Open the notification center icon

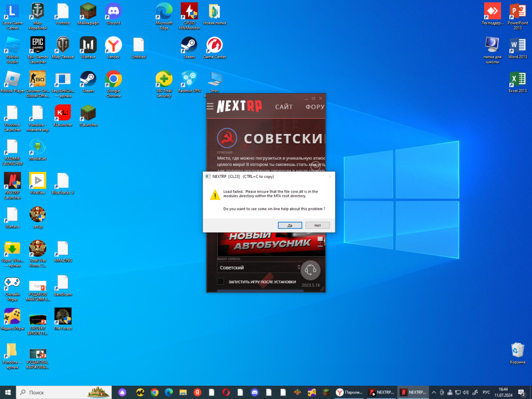click(522, 392)
